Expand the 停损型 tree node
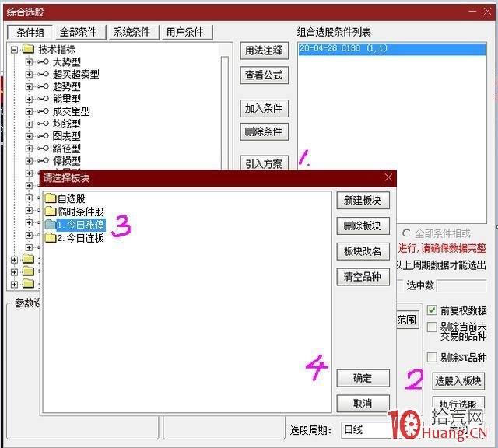The image size is (498, 448). point(29,161)
